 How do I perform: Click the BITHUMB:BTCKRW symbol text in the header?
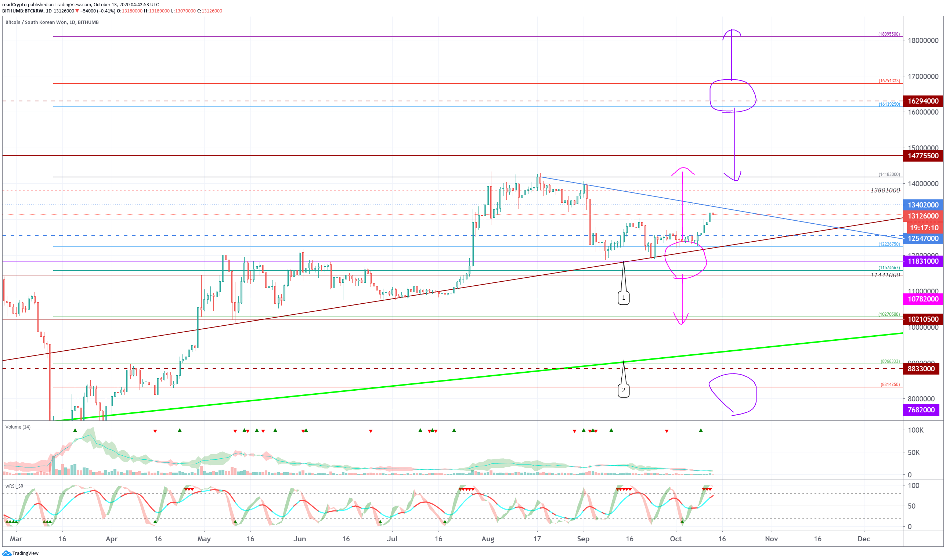point(23,11)
